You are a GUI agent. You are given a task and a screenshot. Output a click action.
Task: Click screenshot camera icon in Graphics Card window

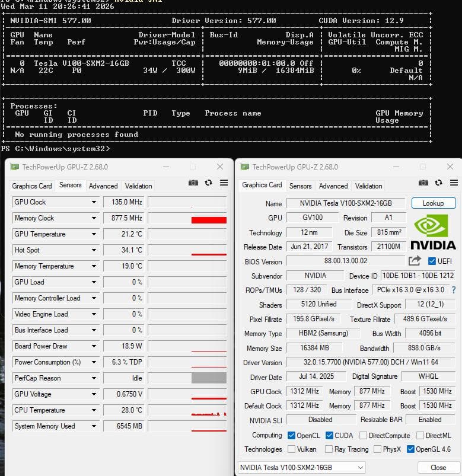(423, 183)
